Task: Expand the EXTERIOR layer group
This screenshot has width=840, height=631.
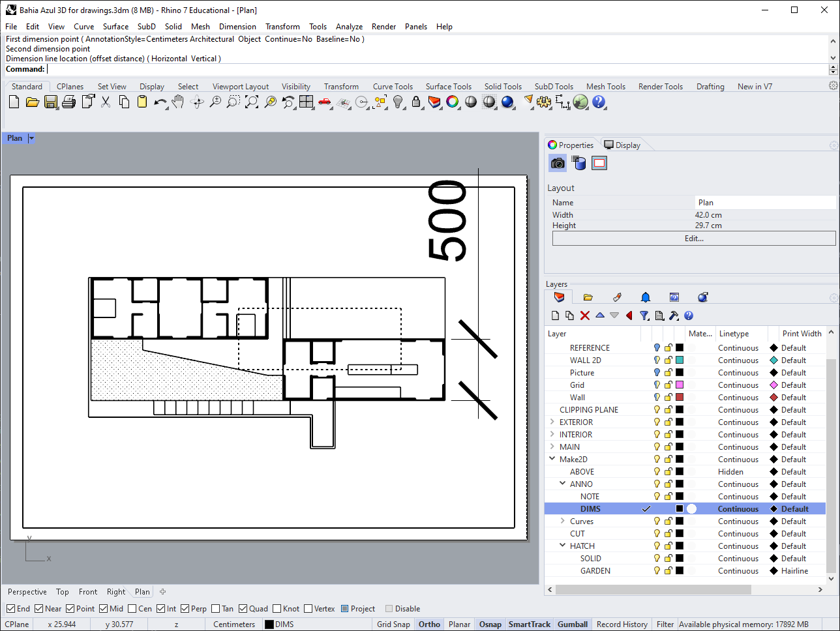Action: pos(552,422)
